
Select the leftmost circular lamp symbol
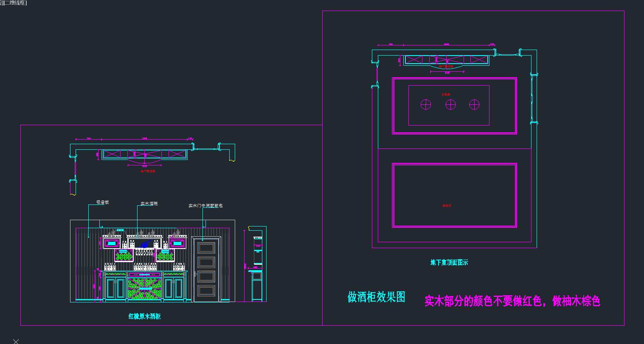click(x=426, y=104)
